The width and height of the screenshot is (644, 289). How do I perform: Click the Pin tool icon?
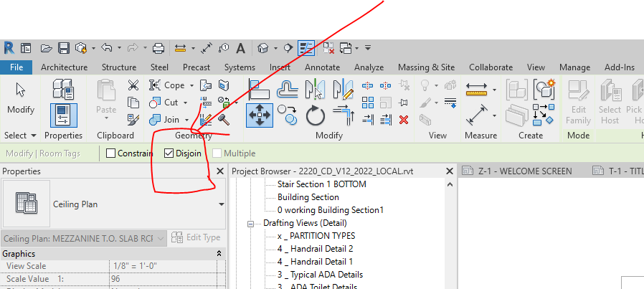pyautogui.click(x=404, y=103)
